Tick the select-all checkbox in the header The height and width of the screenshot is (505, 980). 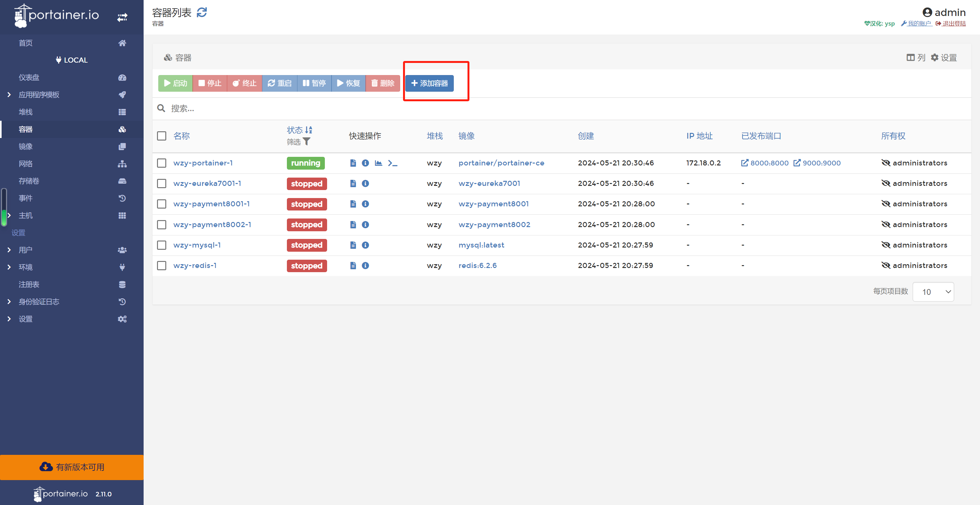pos(162,136)
